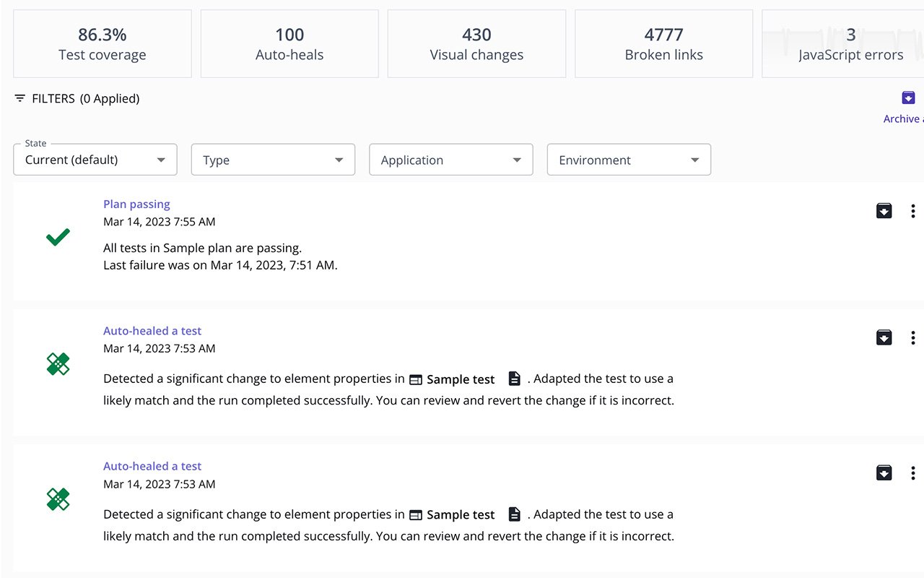Archive the second Auto-healed a test insight
The width and height of the screenshot is (924, 578).
coord(884,473)
